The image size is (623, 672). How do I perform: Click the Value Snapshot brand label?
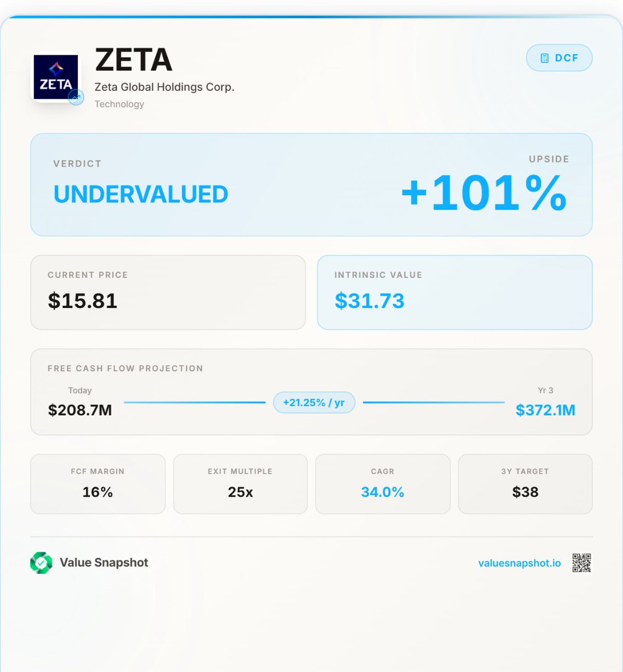[x=104, y=563]
